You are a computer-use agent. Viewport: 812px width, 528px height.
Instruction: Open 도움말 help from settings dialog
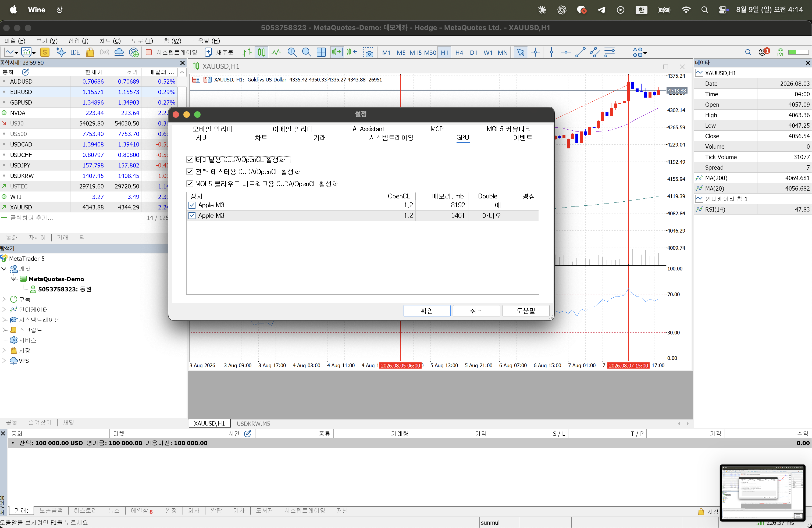click(x=526, y=311)
